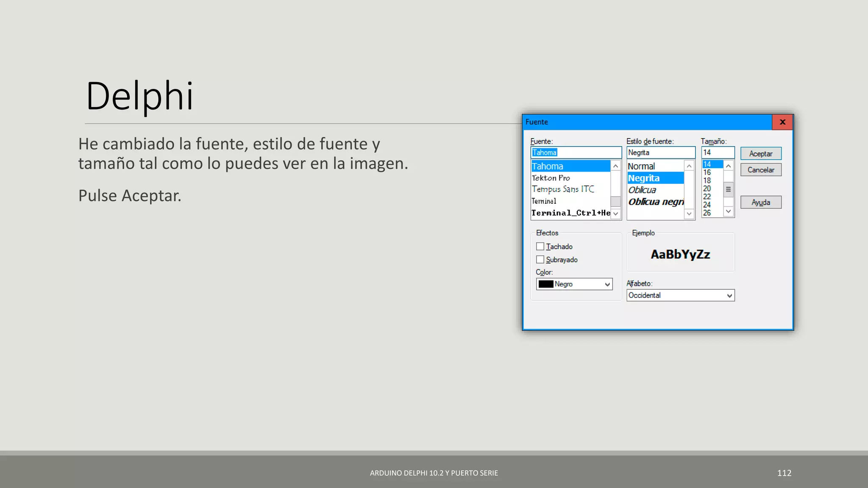Enable the Subrayado checkbox

[540, 259]
